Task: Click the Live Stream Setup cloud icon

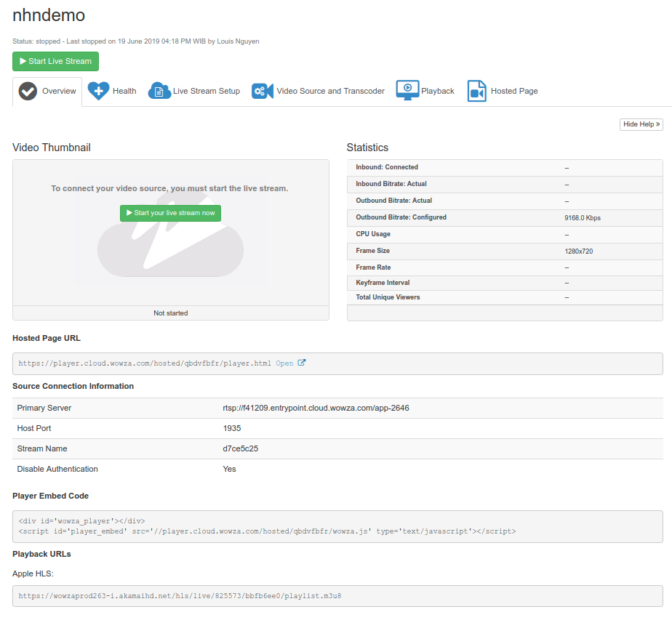Action: pyautogui.click(x=159, y=91)
